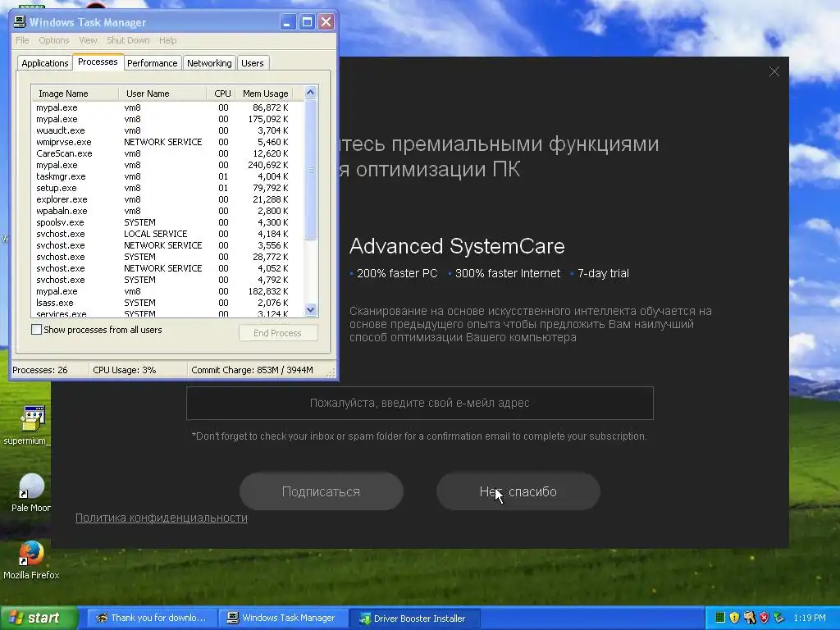Image resolution: width=840 pixels, height=630 pixels.
Task: Click the process list scrollbar thumb
Action: pyautogui.click(x=311, y=170)
